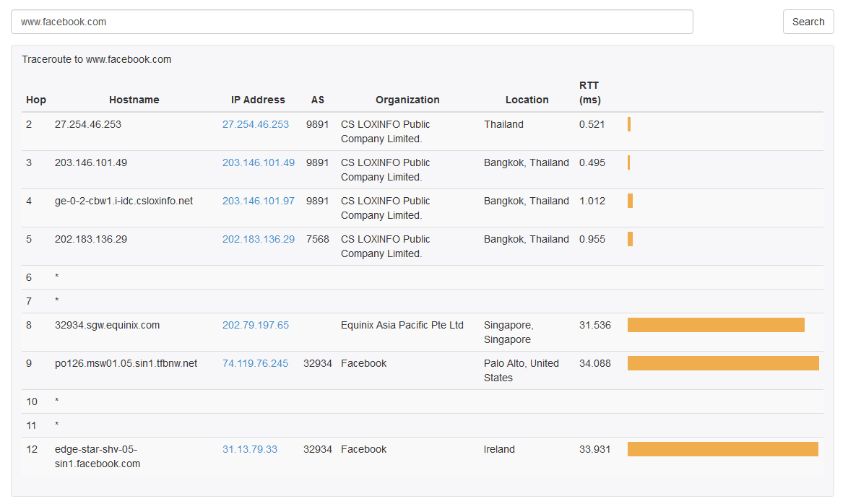Click the www.facebook.com search input field
Screen dimensions: 848x504
tap(352, 22)
